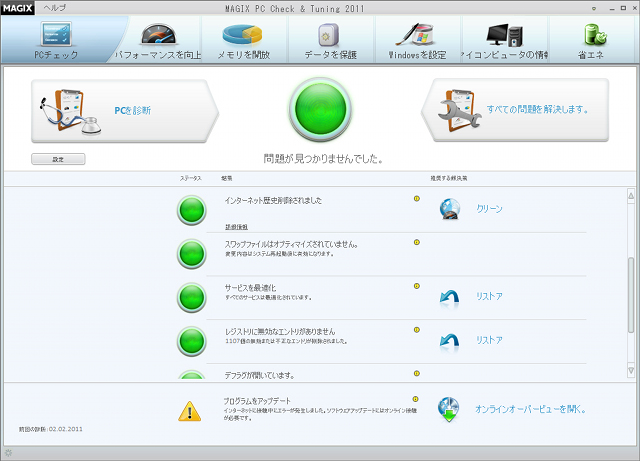
Task: Click the download globe icon for program update
Action: point(449,410)
